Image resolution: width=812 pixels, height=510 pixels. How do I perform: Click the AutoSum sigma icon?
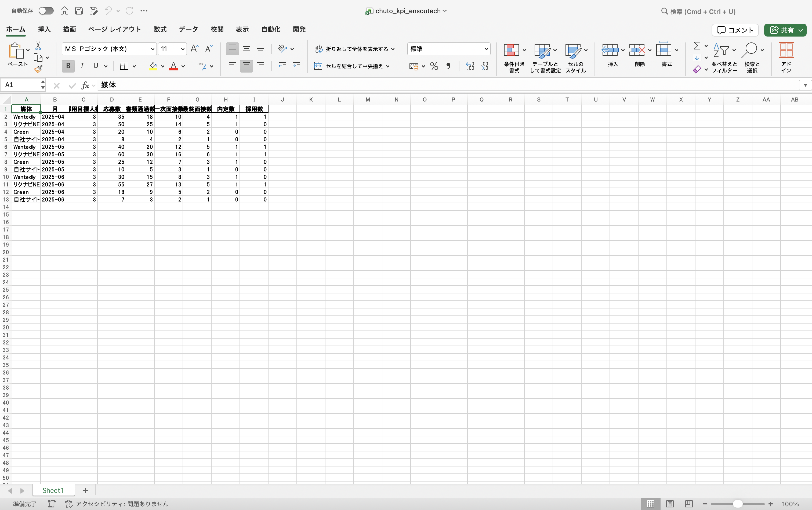(x=697, y=45)
